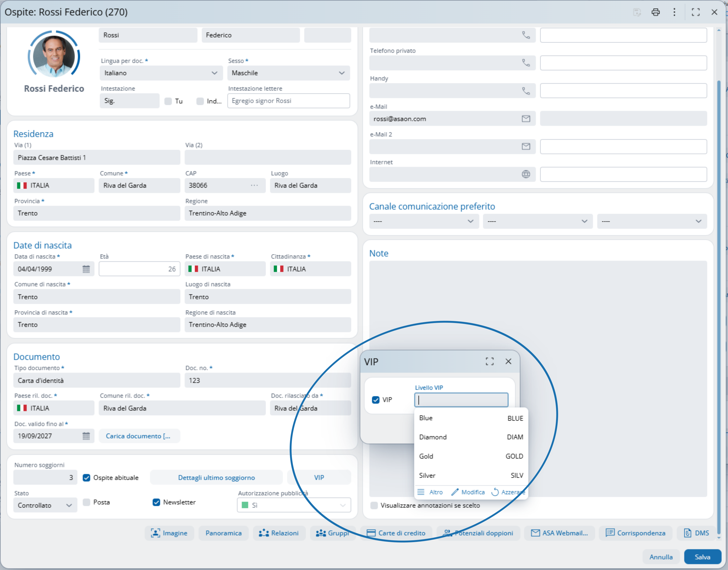Click the Internet globe icon
This screenshot has width=728, height=570.
(526, 174)
